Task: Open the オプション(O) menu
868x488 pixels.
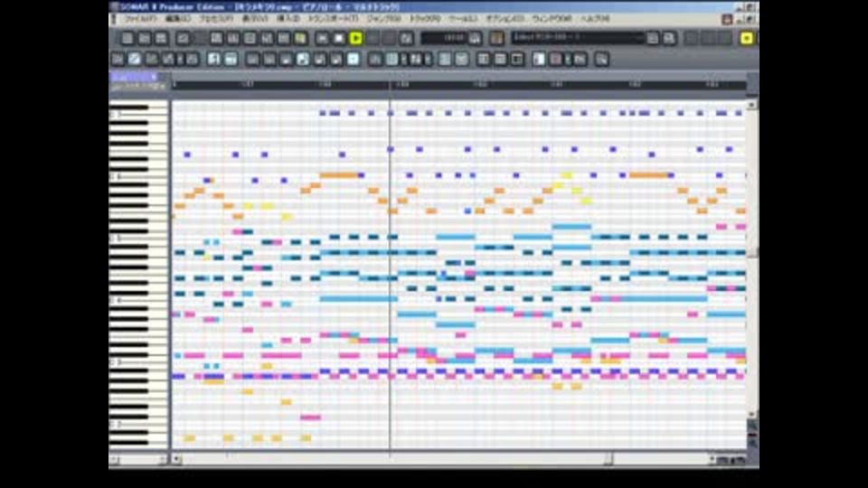Action: (x=505, y=19)
